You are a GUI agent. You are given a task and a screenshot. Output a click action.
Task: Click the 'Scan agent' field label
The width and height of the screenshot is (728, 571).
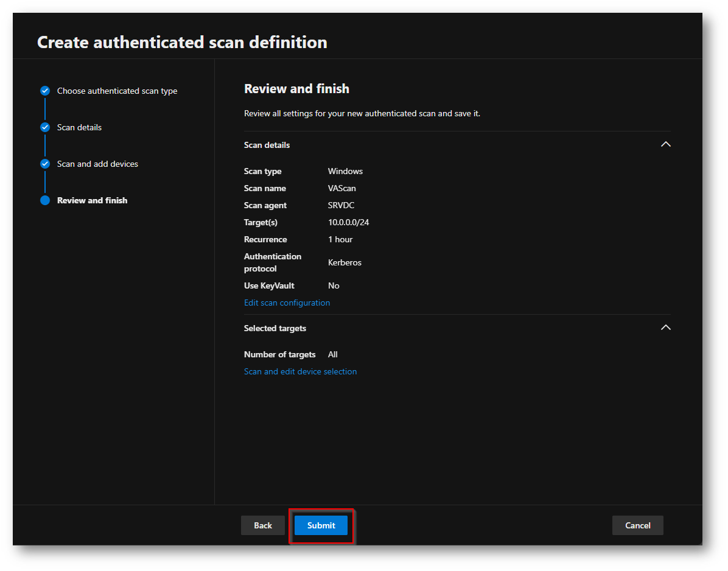tap(265, 205)
